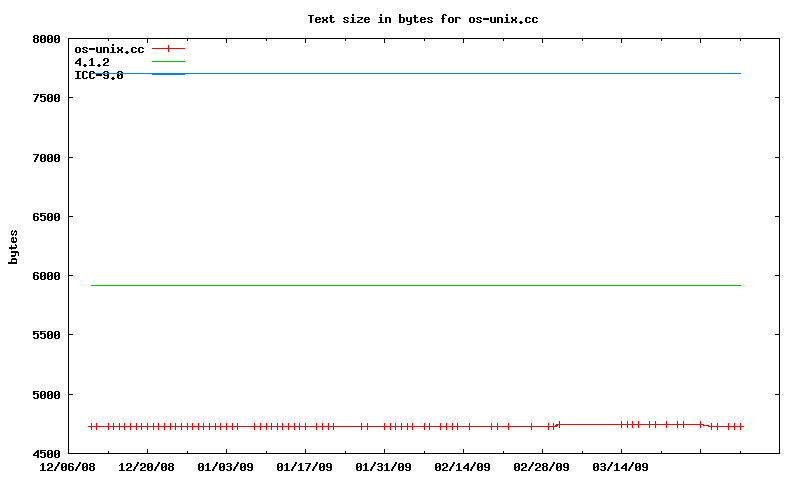Pick the 02/14/09 date on the x-axis
800x480 pixels.
tap(463, 467)
